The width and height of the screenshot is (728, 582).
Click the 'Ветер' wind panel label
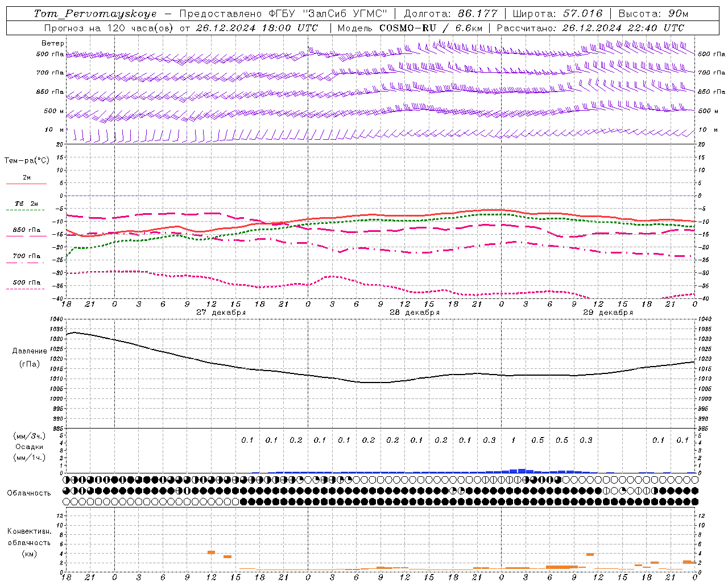click(x=53, y=43)
